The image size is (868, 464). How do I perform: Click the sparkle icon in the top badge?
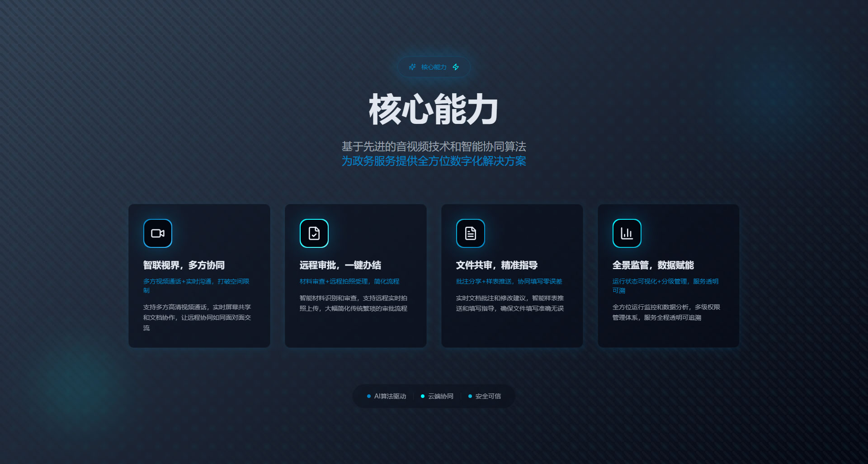coord(412,67)
